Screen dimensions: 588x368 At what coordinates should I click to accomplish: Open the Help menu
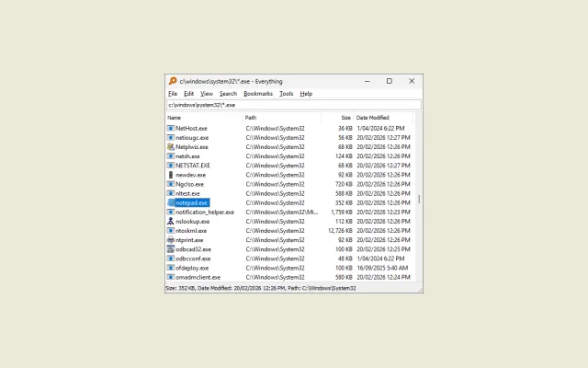(306, 94)
